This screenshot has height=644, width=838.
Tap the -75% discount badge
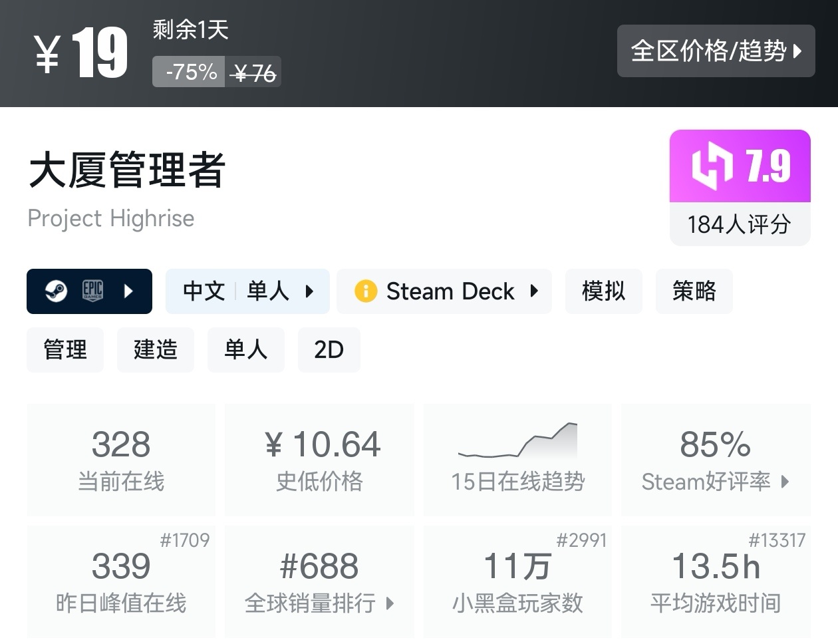tap(190, 72)
